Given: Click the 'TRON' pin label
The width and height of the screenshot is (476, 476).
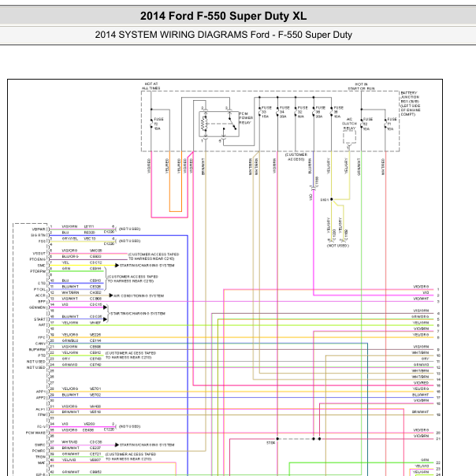Looking at the screenshot, I should pyautogui.click(x=41, y=457).
